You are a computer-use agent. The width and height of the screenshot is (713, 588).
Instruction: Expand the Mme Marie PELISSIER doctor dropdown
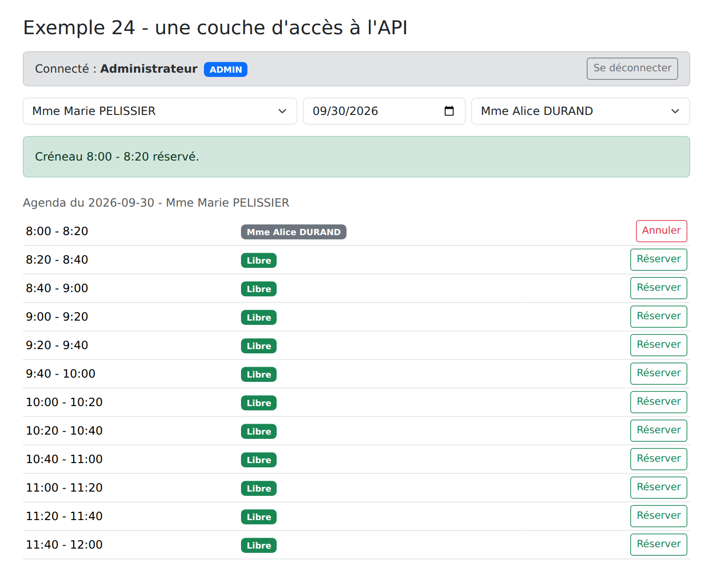coord(160,111)
